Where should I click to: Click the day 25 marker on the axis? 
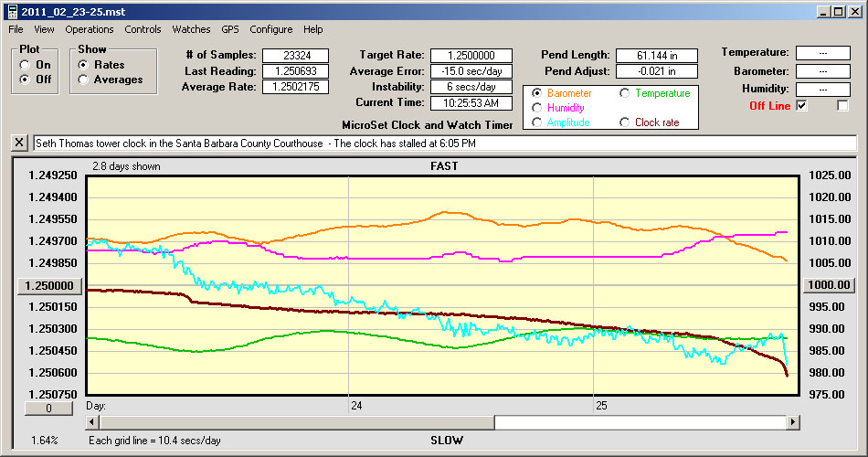point(601,406)
